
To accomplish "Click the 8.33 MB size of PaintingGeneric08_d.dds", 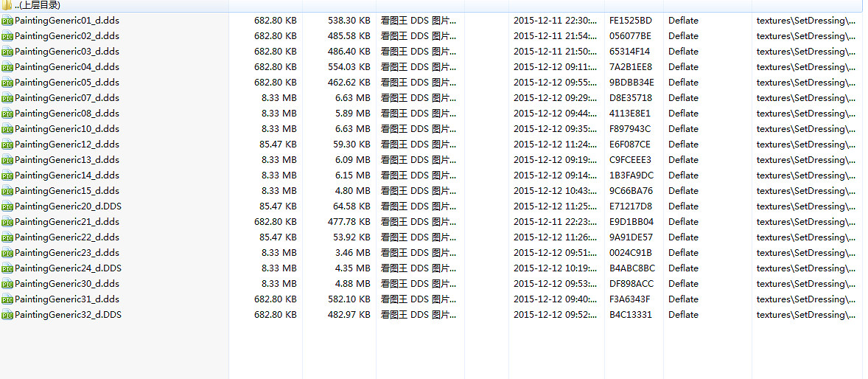I will 279,114.
